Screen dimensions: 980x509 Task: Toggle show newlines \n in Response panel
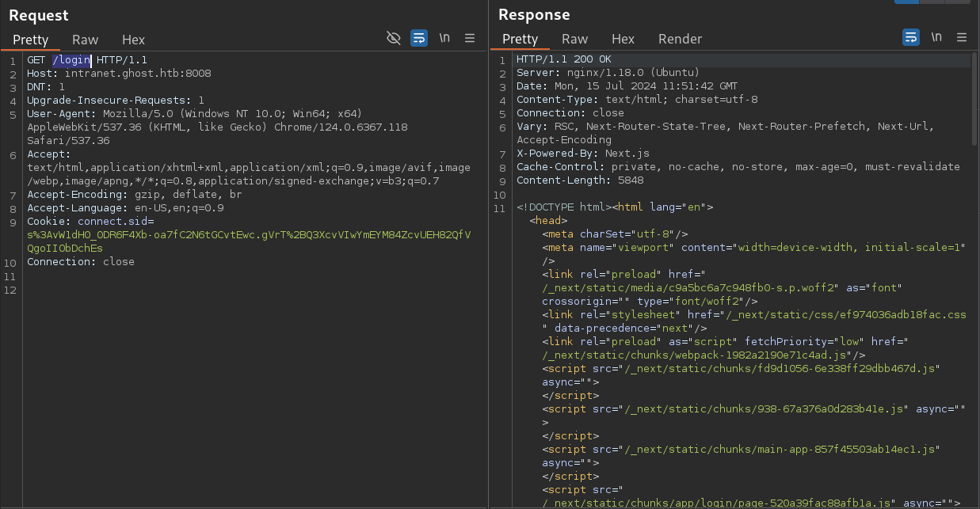[937, 37]
